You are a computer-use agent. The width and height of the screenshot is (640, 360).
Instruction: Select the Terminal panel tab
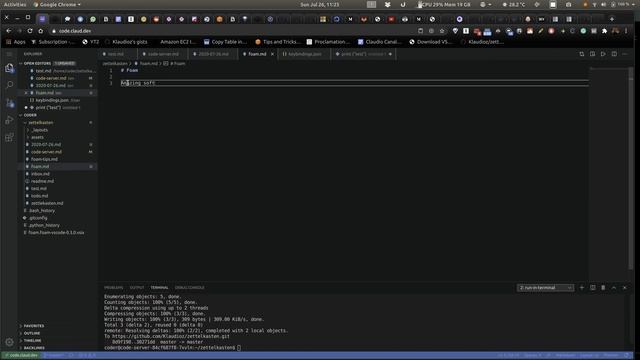pos(159,288)
